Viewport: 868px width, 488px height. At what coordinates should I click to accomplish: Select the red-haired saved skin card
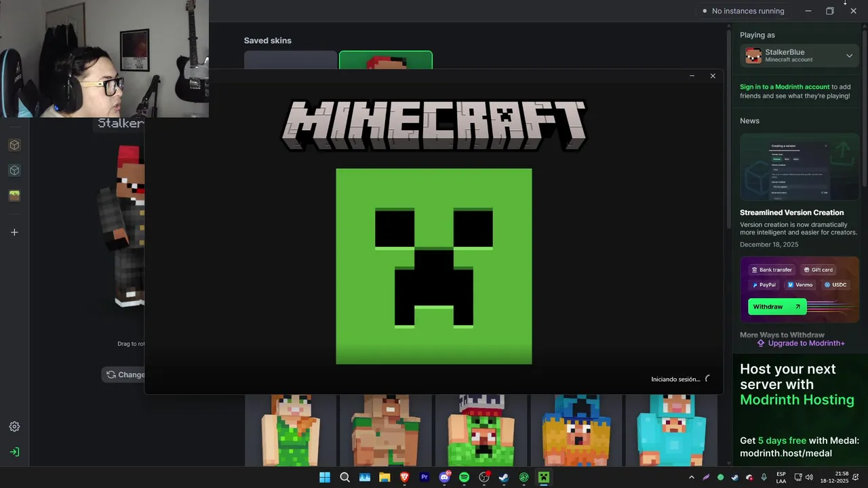pos(385,60)
